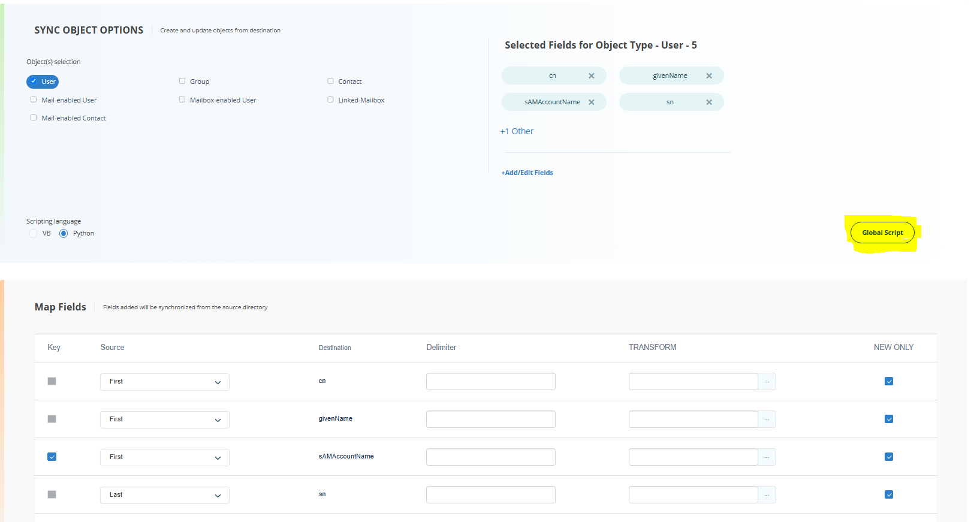Check the Mail-enabled User option
The height and width of the screenshot is (522, 980).
tap(34, 100)
